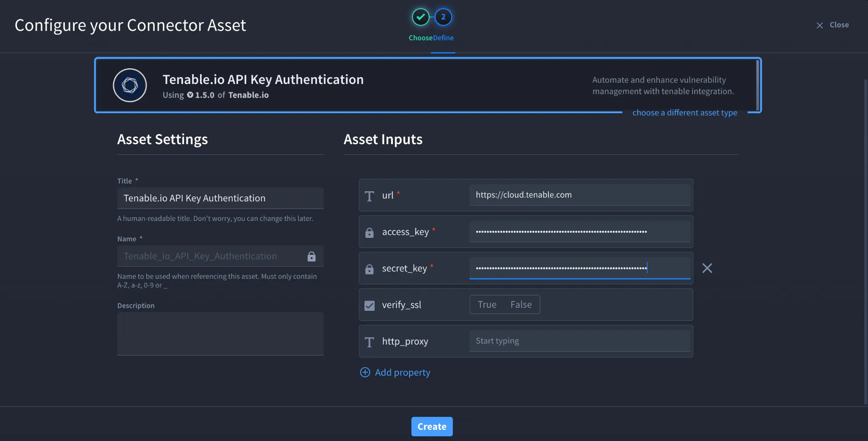This screenshot has height=441, width=868.
Task: Clear the secret_key field with X icon
Action: pyautogui.click(x=707, y=268)
